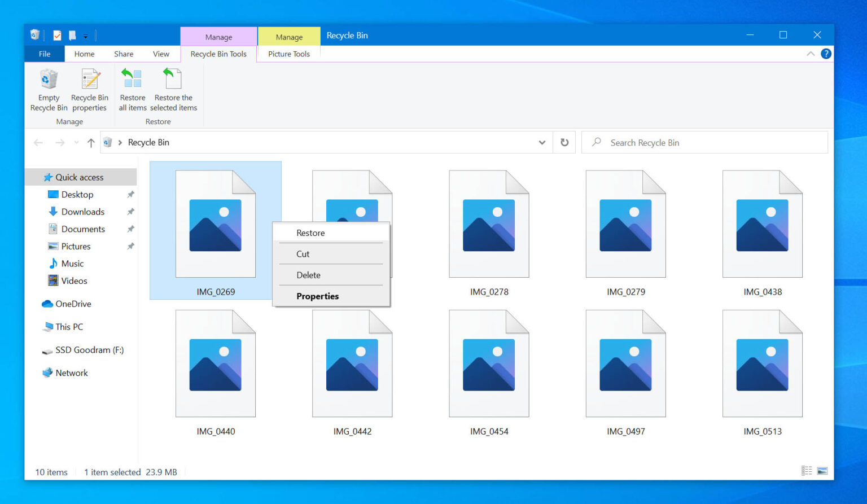Restore all items in the Recycle Bin

pos(132,89)
